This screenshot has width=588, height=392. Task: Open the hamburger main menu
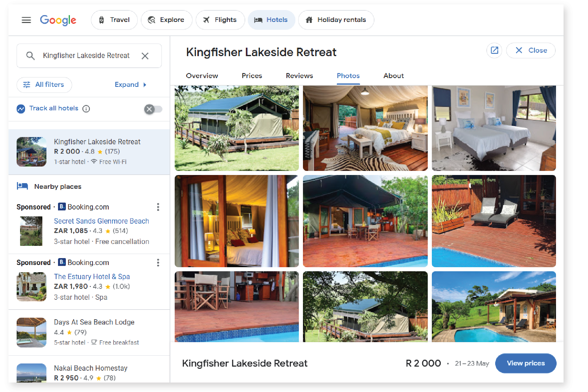[26, 20]
